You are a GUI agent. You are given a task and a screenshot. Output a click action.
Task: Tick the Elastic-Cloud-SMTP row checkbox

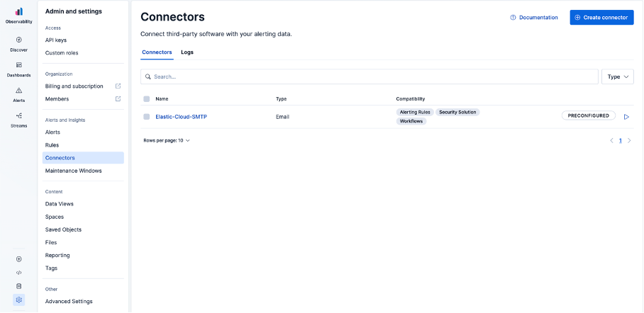147,117
